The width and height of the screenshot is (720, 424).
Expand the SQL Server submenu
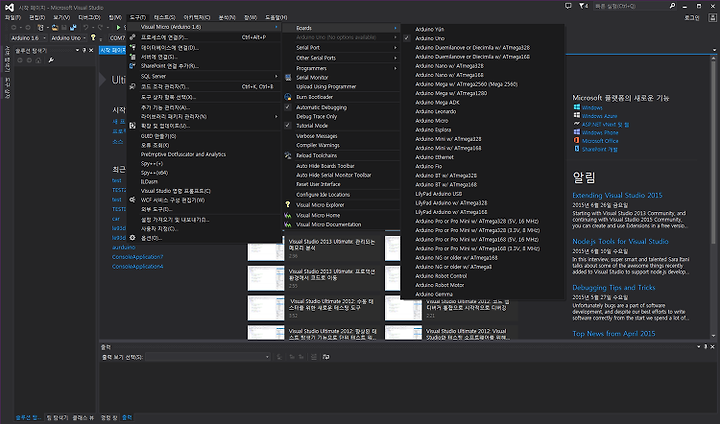tap(204, 76)
